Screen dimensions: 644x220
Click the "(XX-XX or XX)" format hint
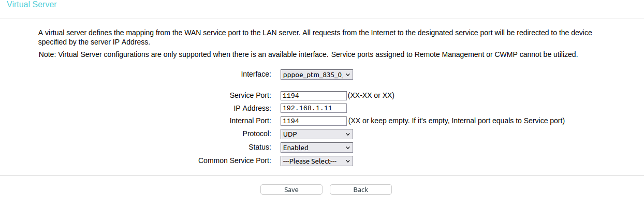coord(371,95)
